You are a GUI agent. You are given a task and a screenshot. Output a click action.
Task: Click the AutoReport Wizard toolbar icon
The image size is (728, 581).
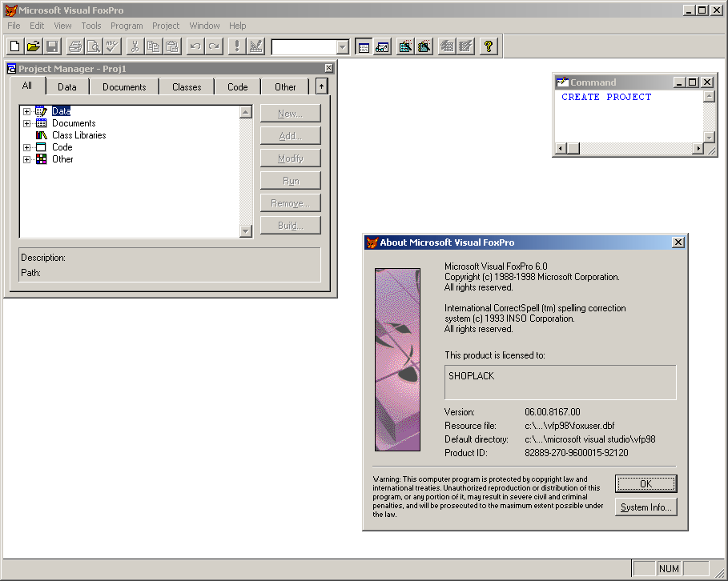[x=465, y=46]
